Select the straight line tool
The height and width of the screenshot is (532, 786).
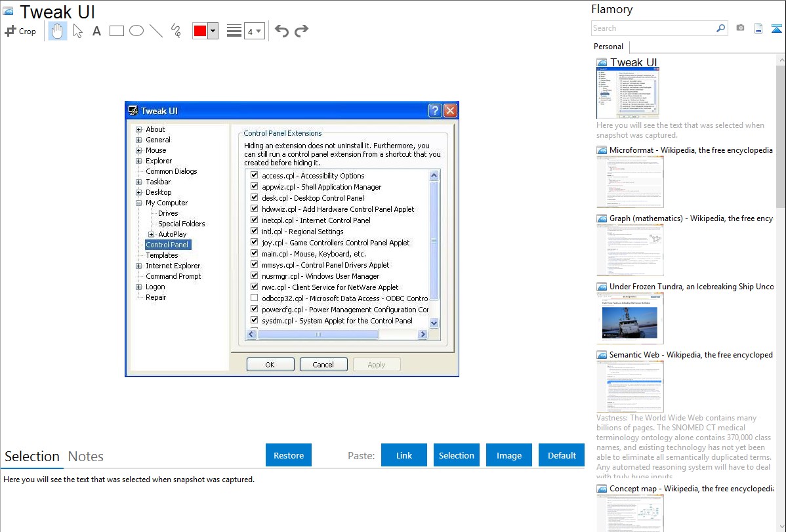[x=156, y=31]
